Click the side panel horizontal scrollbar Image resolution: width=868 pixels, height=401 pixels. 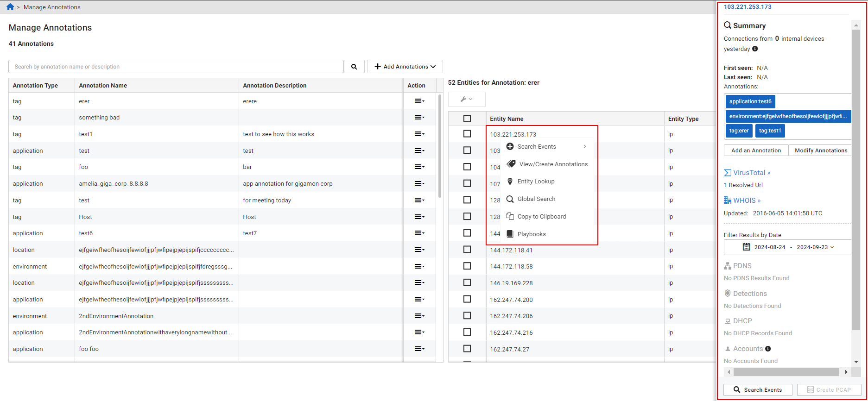tap(786, 372)
